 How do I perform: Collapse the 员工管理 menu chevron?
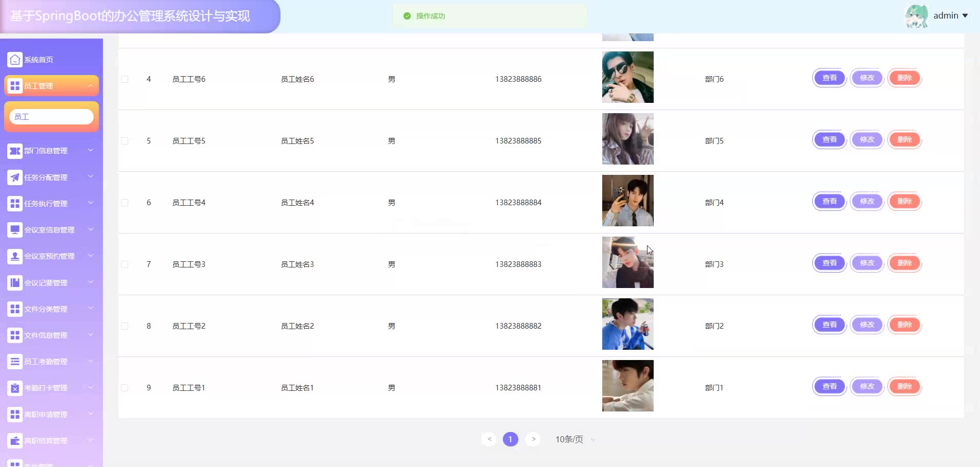pos(91,85)
